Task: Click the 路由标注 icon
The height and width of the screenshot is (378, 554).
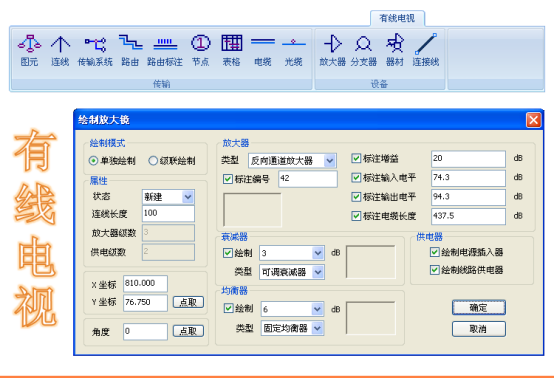Action: point(165,51)
